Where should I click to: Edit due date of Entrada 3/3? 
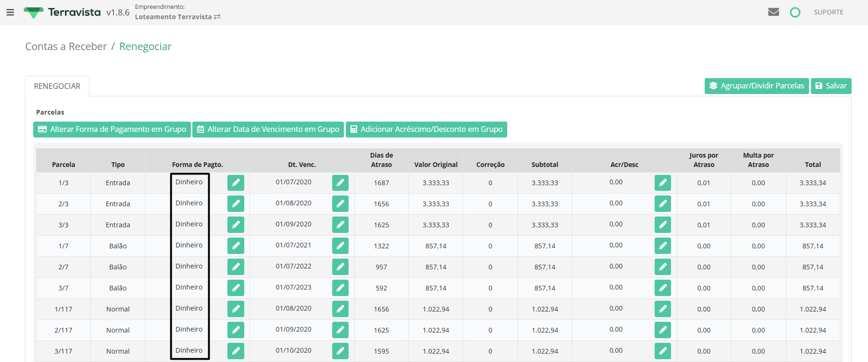pos(340,225)
